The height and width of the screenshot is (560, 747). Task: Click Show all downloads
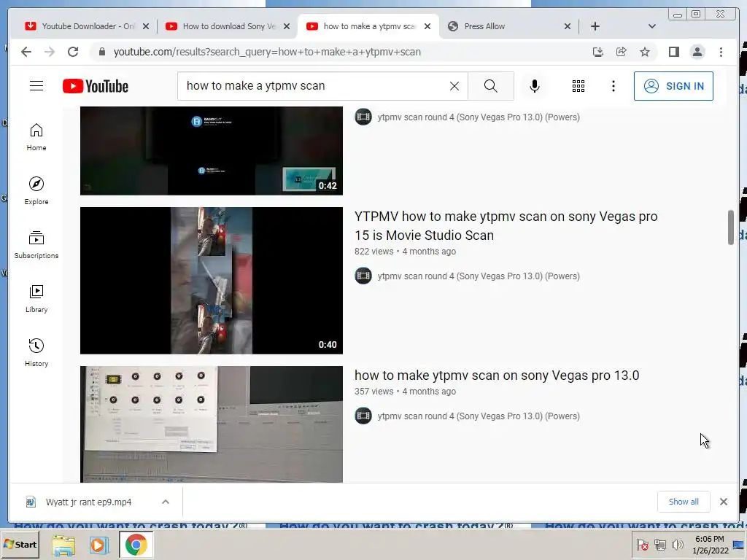[684, 502]
